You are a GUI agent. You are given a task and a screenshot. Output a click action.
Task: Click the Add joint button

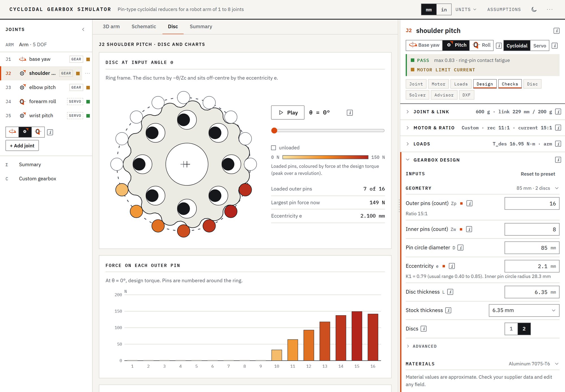(22, 146)
